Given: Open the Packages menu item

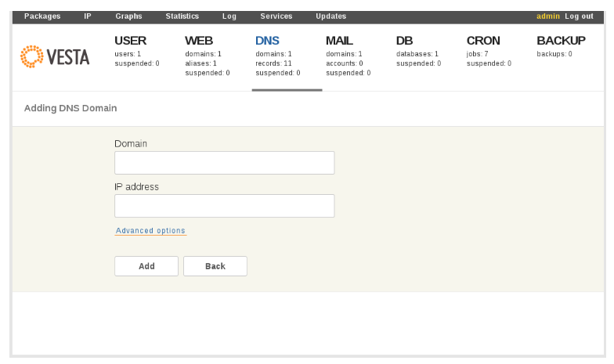Looking at the screenshot, I should pos(42,16).
